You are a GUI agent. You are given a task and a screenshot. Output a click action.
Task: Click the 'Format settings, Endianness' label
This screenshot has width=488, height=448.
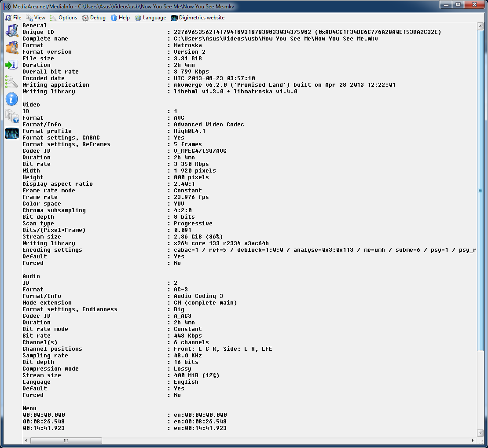tap(70, 309)
